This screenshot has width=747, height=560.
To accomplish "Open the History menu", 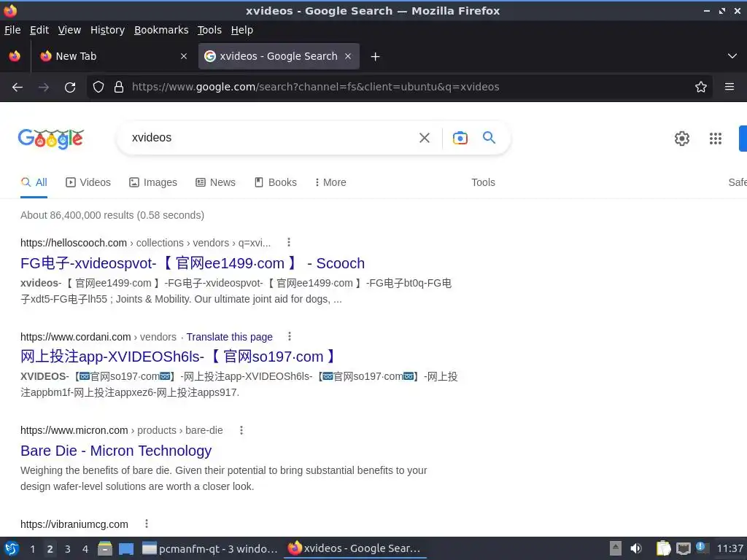I will tap(107, 30).
